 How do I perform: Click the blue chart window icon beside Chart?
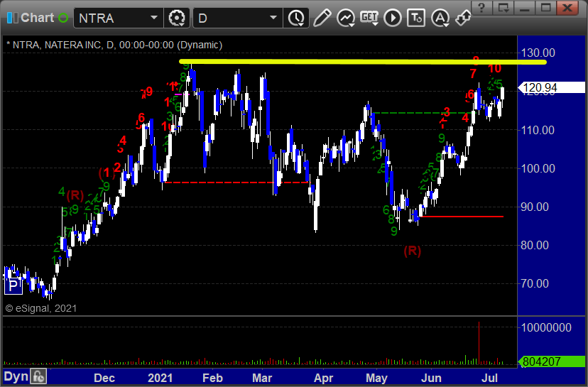(x=12, y=18)
